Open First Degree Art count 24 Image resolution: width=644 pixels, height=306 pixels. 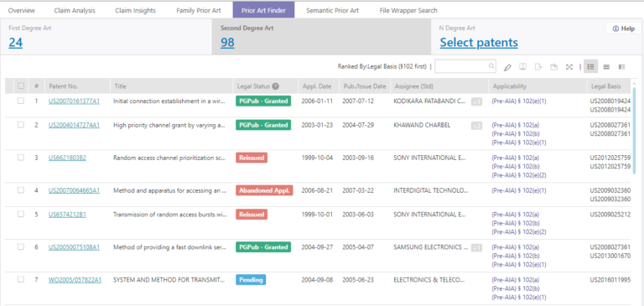(x=16, y=42)
